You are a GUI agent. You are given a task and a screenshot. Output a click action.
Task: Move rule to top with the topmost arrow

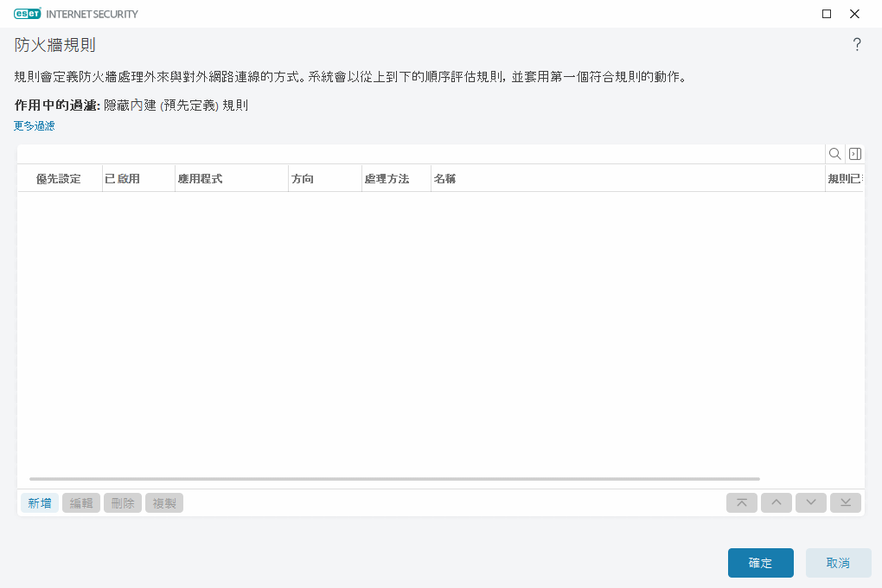pyautogui.click(x=741, y=502)
